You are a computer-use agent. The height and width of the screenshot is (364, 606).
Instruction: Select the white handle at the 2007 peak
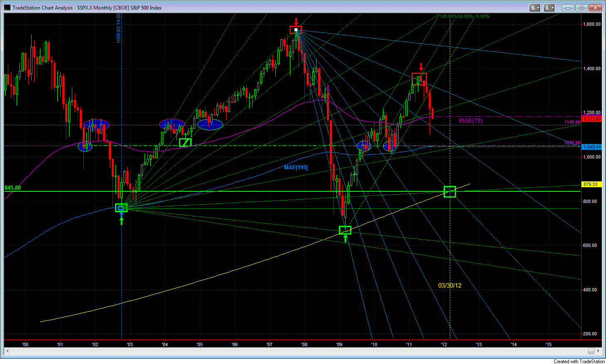click(296, 29)
